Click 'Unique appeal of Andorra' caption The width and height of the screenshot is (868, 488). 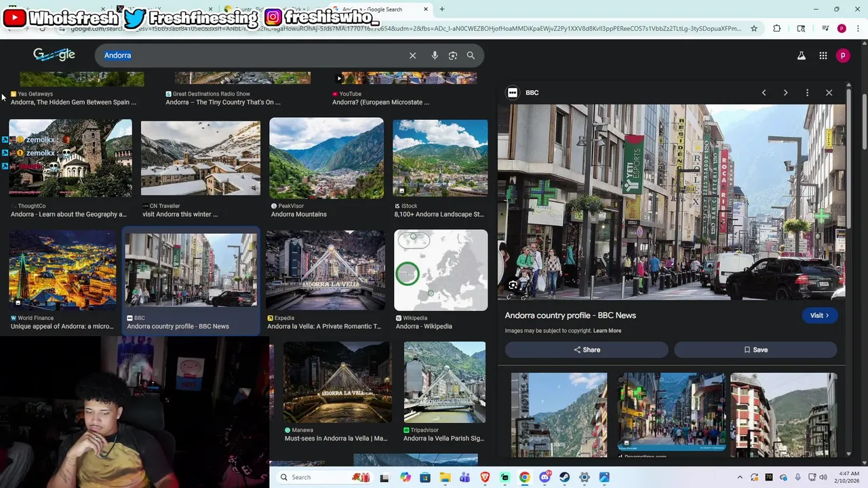(x=62, y=326)
